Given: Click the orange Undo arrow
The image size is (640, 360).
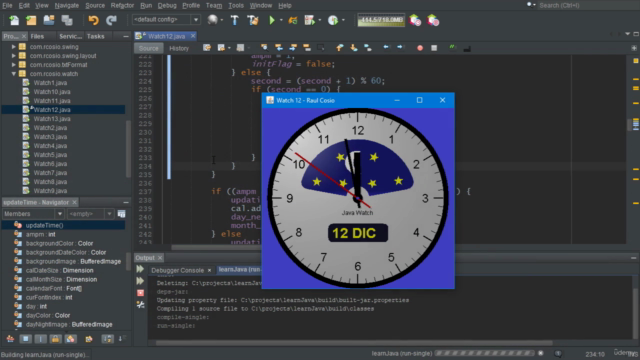Looking at the screenshot, I should coord(93,20).
